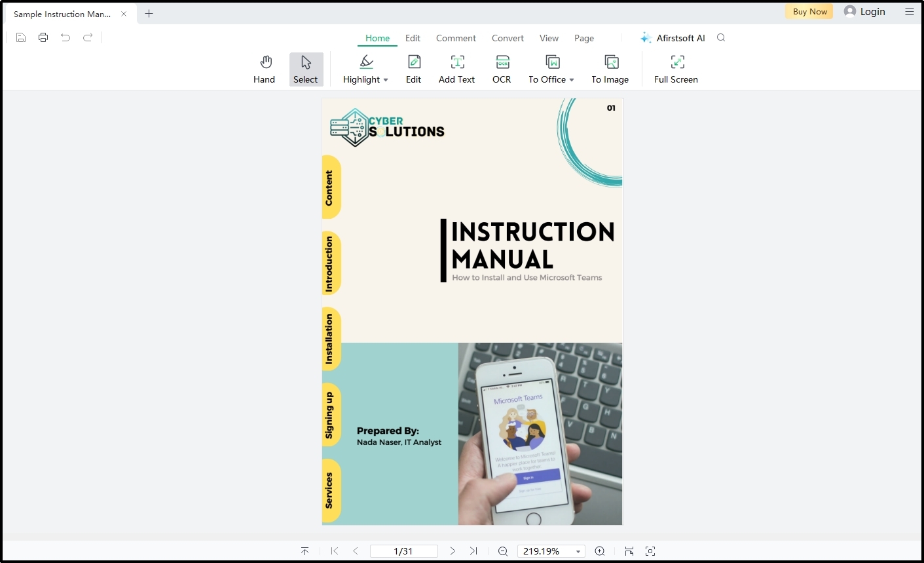Viewport: 924px width, 563px height.
Task: Launch Afirstsoft AI assistant
Action: [x=673, y=38]
